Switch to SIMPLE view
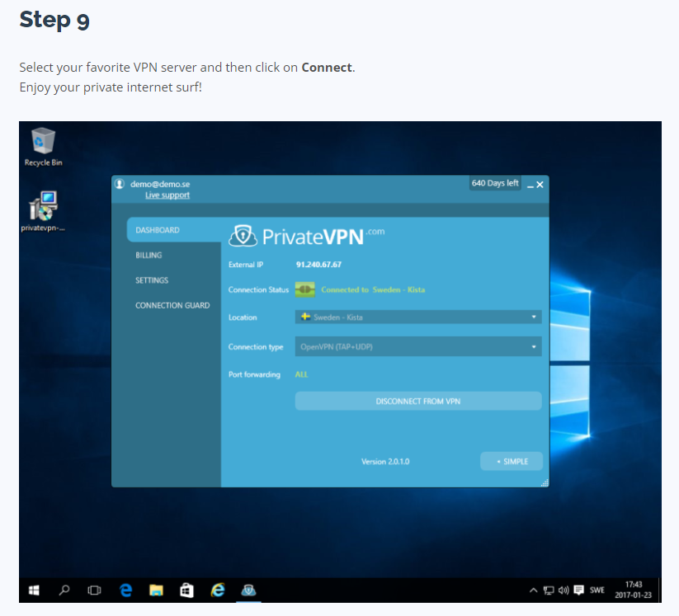The height and width of the screenshot is (616, 679). (512, 461)
